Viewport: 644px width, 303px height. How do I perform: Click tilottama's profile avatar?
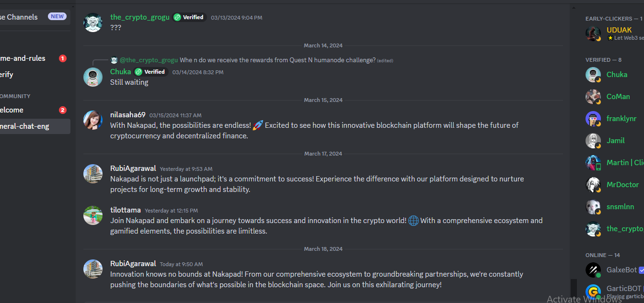pos(93,215)
